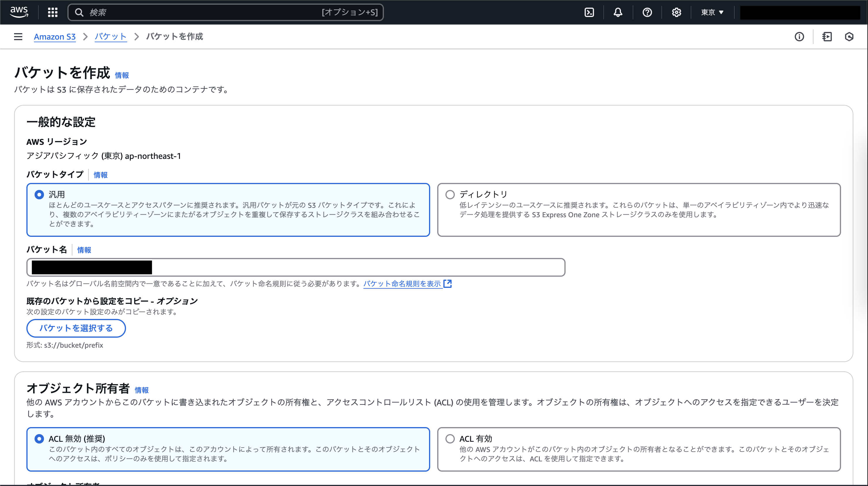Open the panel icon next to info
The image size is (868, 486).
pyautogui.click(x=827, y=36)
